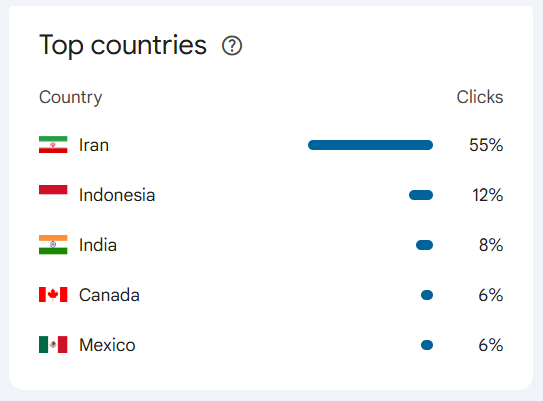The width and height of the screenshot is (543, 401).
Task: Click the India clicks bar
Action: pyautogui.click(x=424, y=245)
